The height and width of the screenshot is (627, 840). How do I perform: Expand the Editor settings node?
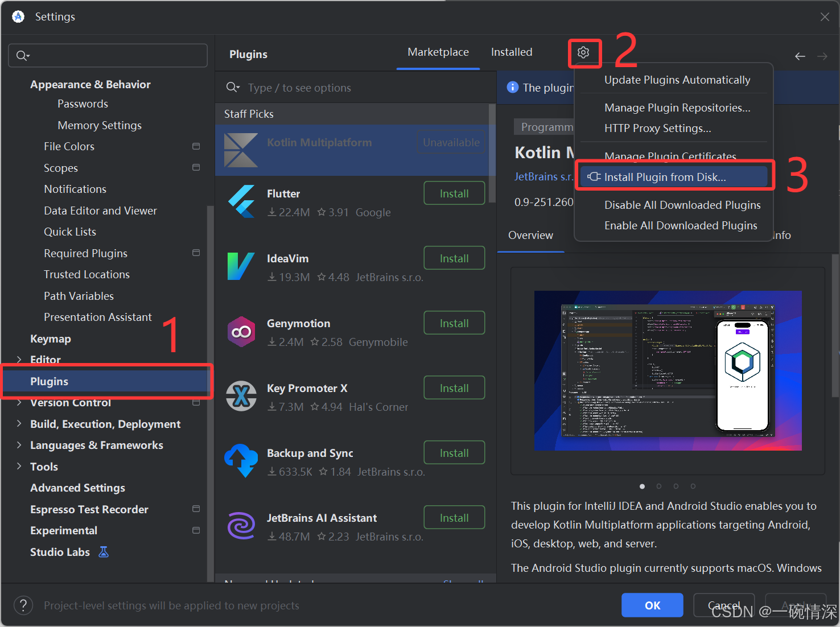19,360
